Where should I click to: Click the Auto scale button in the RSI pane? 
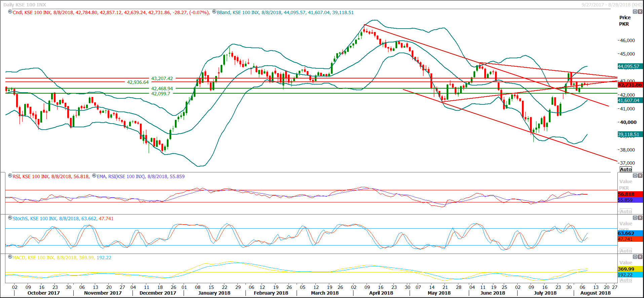[x=626, y=211]
